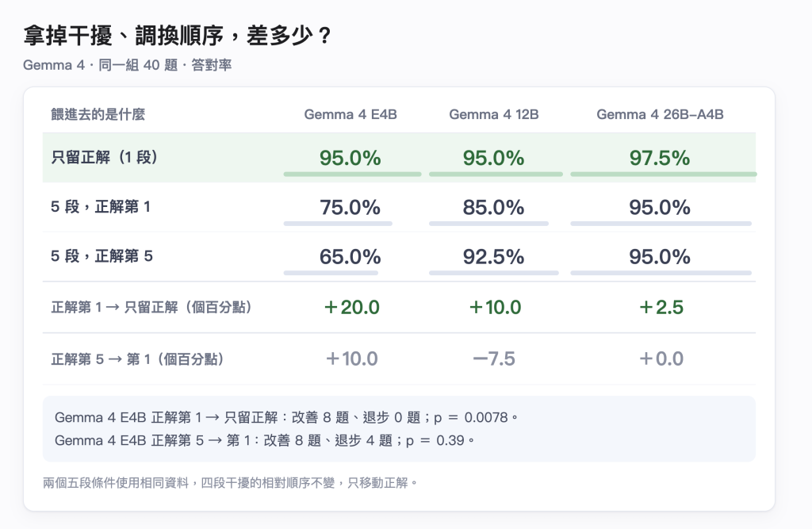Click the gray bar under 92.5%

point(493,273)
